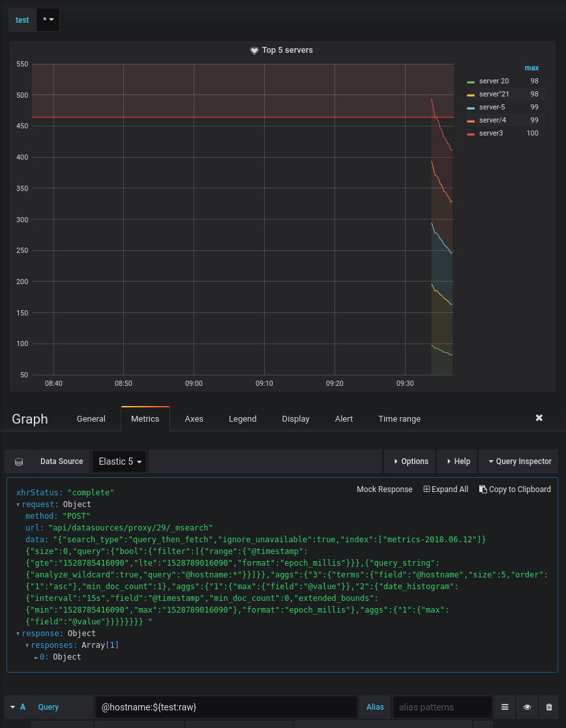
Task: Click the Copy to Clipboard icon
Action: [x=482, y=489]
